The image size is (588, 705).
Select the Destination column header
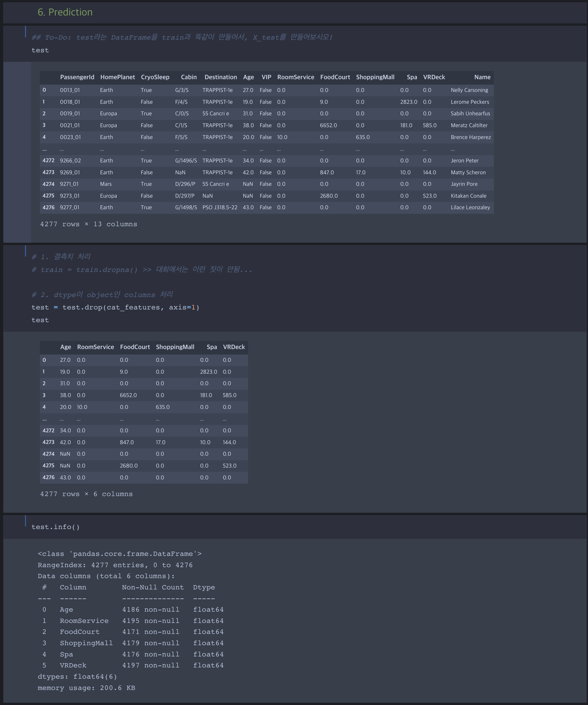221,77
